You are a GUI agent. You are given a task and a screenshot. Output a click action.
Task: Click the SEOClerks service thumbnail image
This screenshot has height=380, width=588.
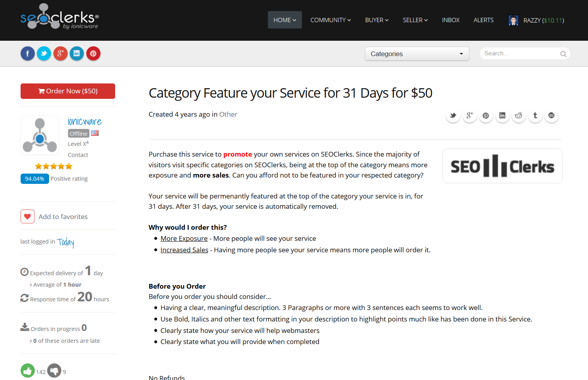(x=503, y=166)
